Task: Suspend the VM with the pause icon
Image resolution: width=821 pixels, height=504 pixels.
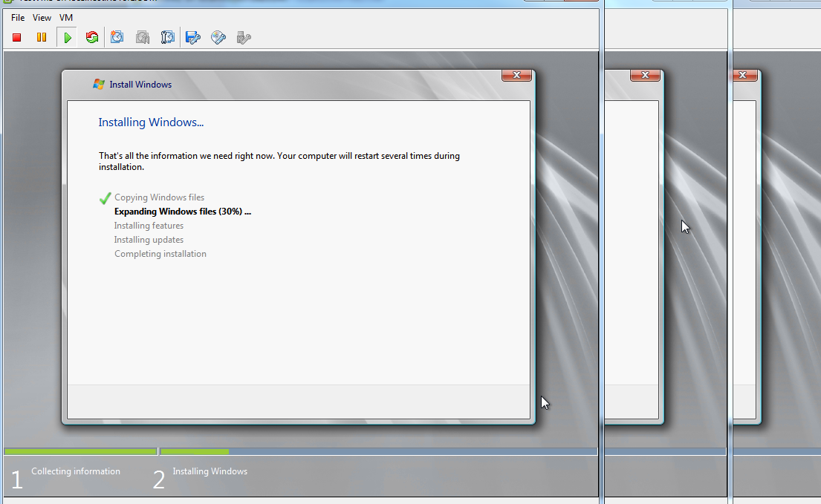Action: coord(42,37)
